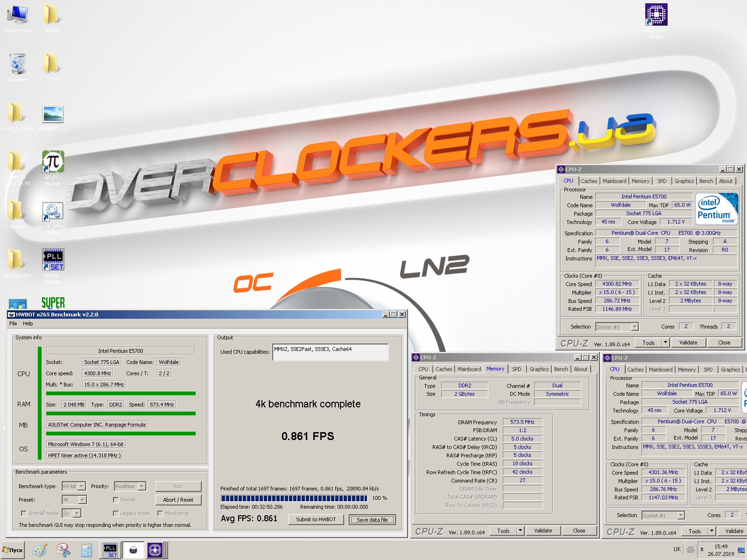747x560 pixels.
Task: Switch to Mainboard tab in top CPU-Z
Action: point(614,181)
